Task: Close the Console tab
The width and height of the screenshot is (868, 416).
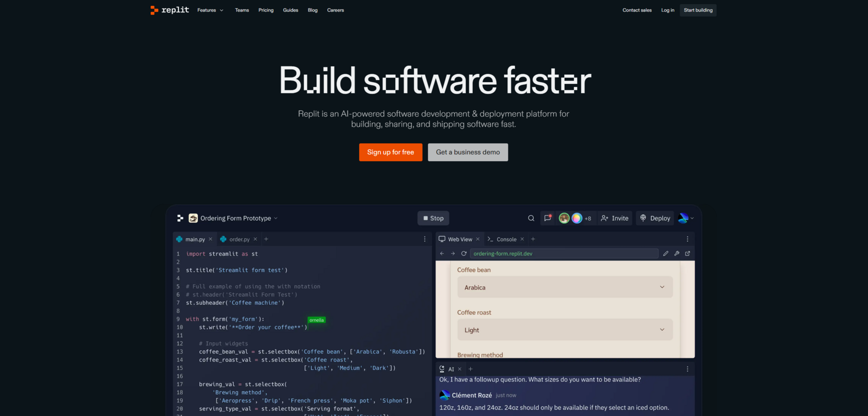Action: tap(522, 239)
